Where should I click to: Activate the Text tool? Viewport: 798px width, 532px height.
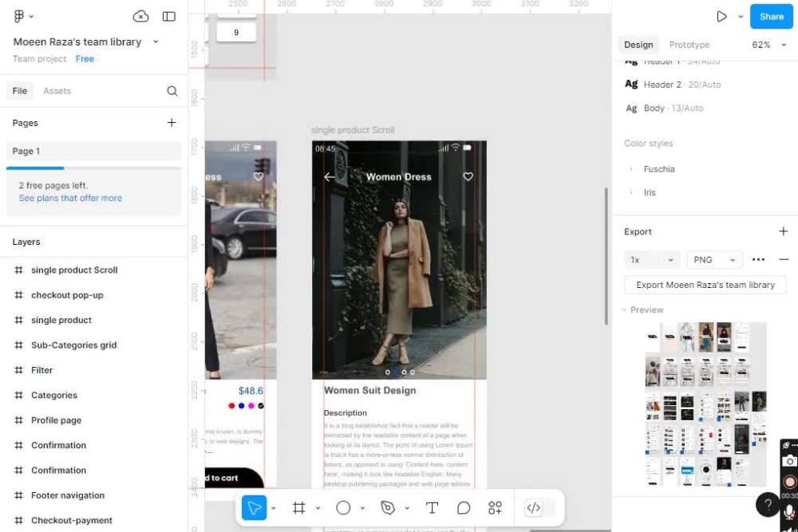[x=432, y=507]
